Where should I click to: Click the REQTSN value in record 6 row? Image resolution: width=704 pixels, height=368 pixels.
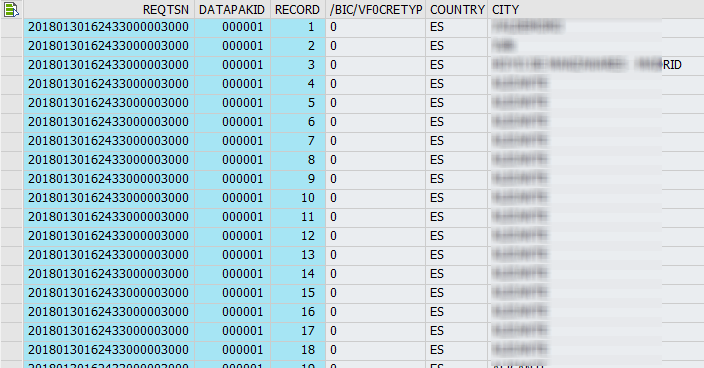pos(109,122)
